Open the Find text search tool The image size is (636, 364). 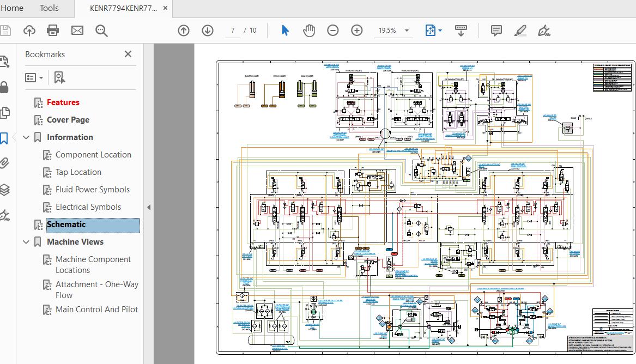[101, 31]
